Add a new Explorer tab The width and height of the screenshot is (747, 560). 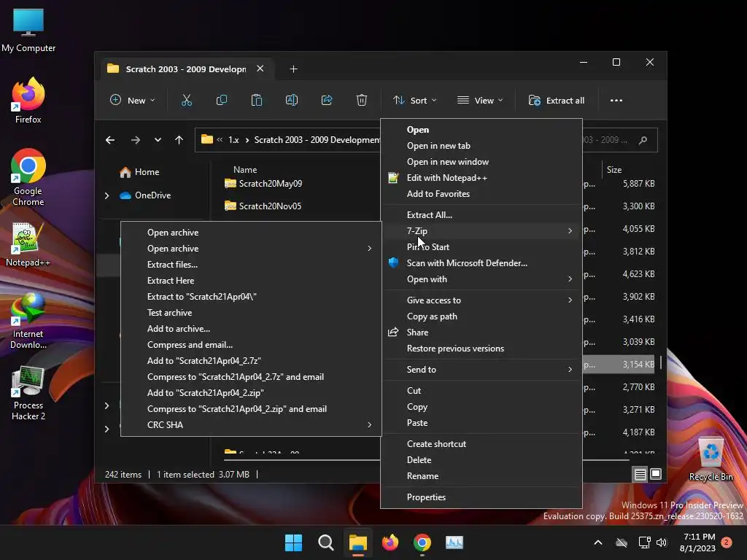pos(293,69)
